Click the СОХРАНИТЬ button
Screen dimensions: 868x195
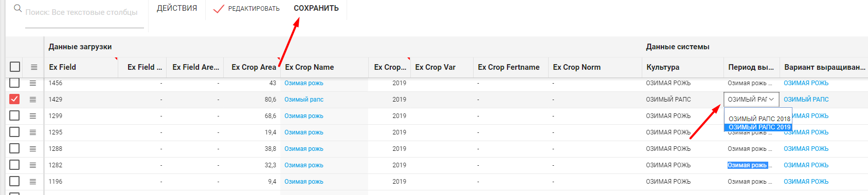[x=316, y=8]
